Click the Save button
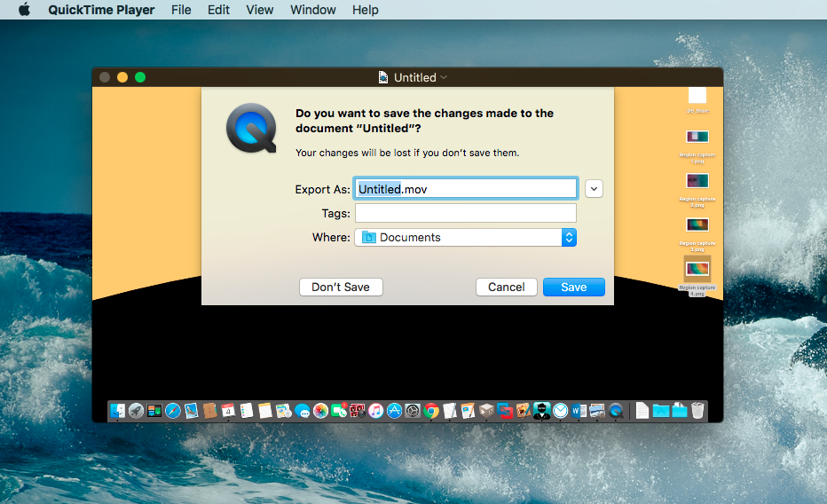827x504 pixels. click(x=574, y=287)
